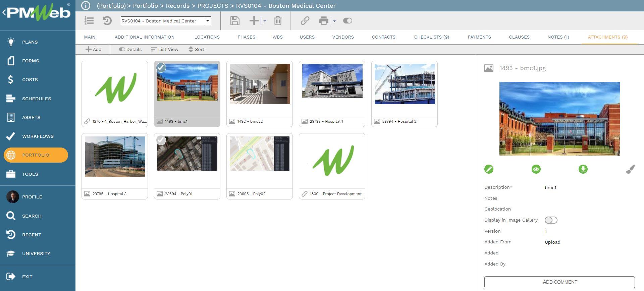Click the history clock icon in toolbar
Image resolution: width=644 pixels, height=291 pixels.
coord(107,21)
